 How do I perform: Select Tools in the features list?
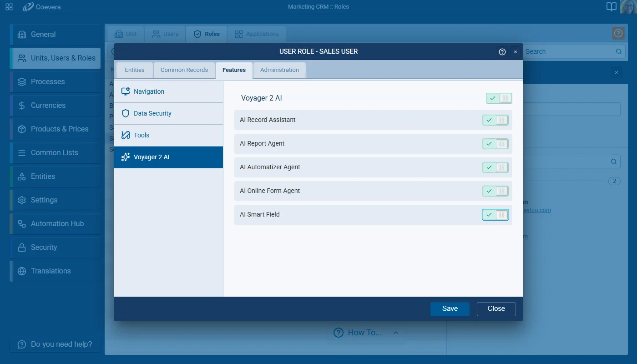click(x=168, y=136)
